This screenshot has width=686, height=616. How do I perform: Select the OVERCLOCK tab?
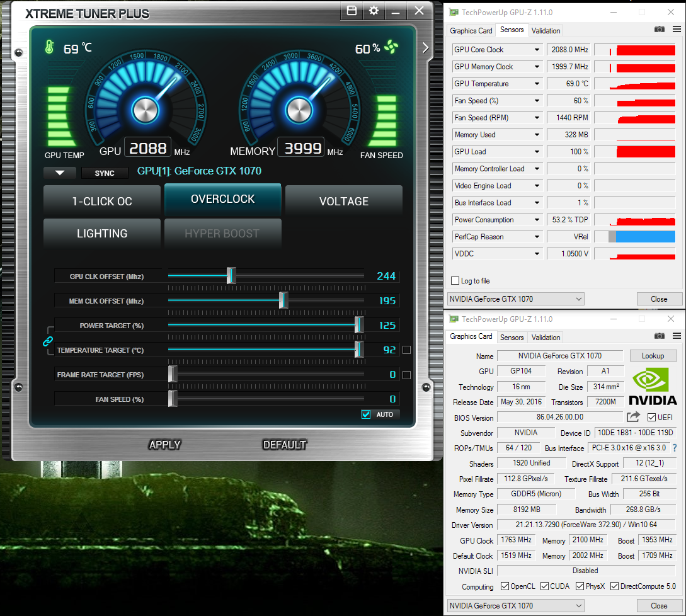[x=223, y=200]
